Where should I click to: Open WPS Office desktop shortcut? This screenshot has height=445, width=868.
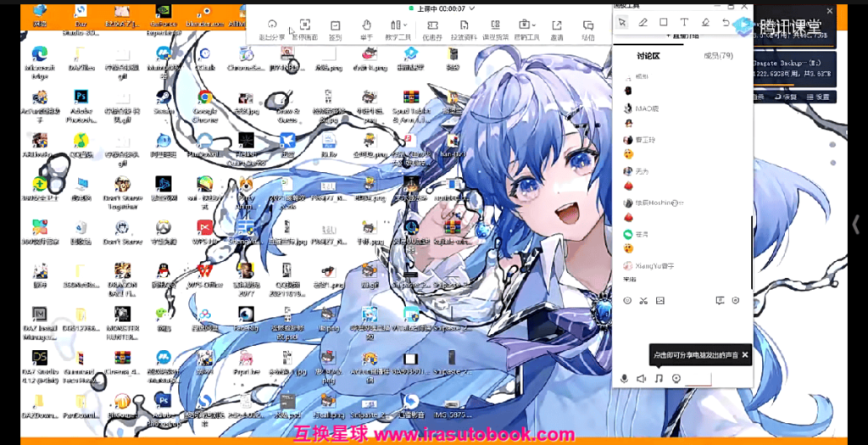tap(205, 275)
